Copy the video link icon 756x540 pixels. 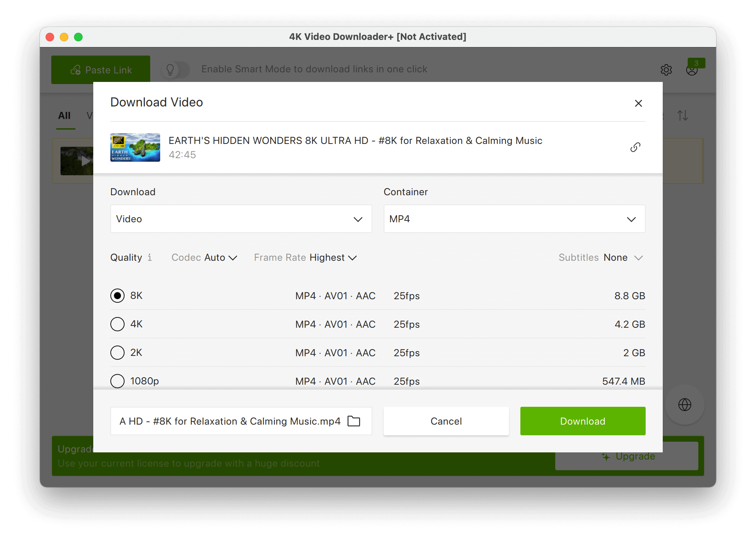click(x=635, y=147)
